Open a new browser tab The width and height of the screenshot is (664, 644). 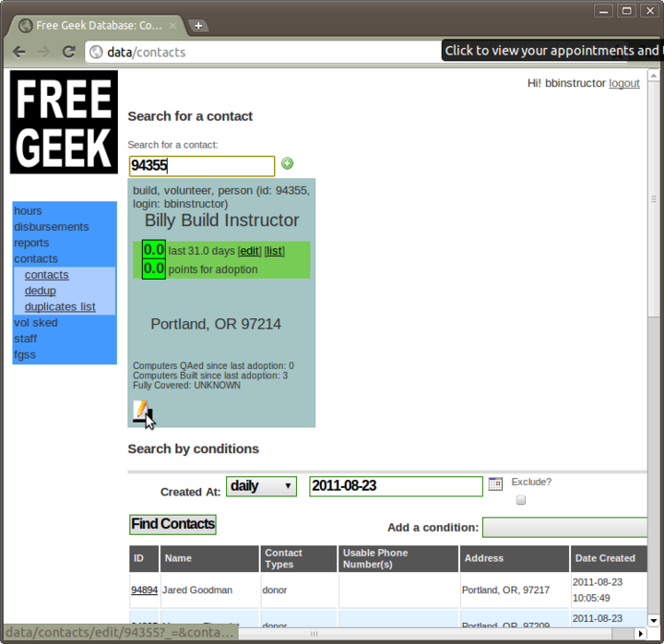click(196, 26)
